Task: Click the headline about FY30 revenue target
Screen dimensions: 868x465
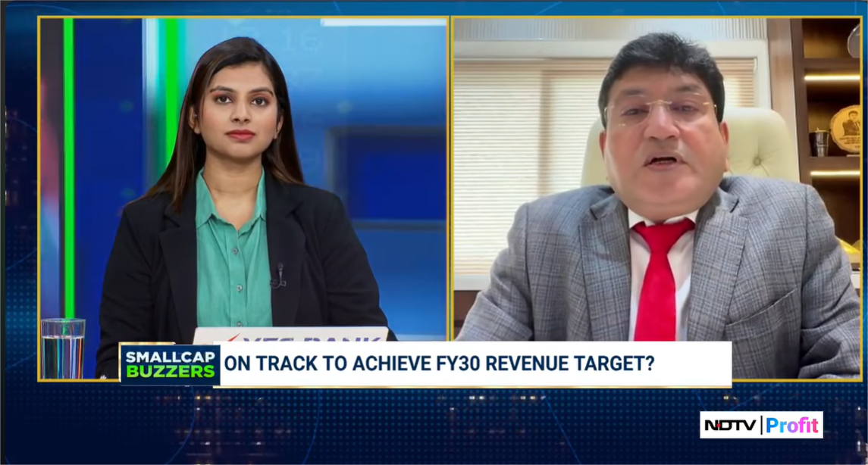Action: coord(440,364)
